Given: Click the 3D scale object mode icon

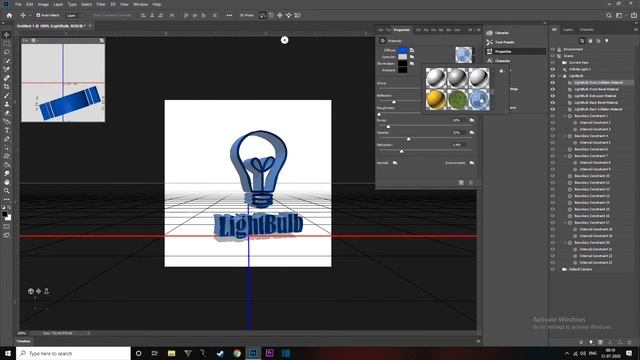Looking at the screenshot, I should [x=298, y=15].
